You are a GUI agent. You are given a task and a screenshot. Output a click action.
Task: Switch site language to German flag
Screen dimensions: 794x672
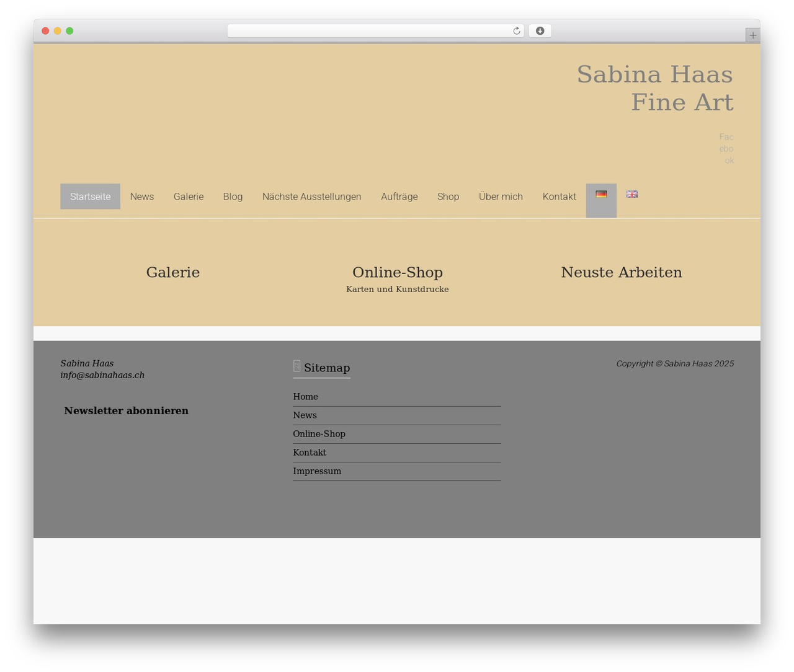601,194
